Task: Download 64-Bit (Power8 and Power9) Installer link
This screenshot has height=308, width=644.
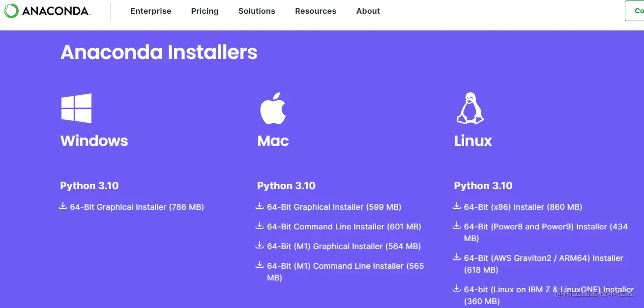Action: pos(546,232)
